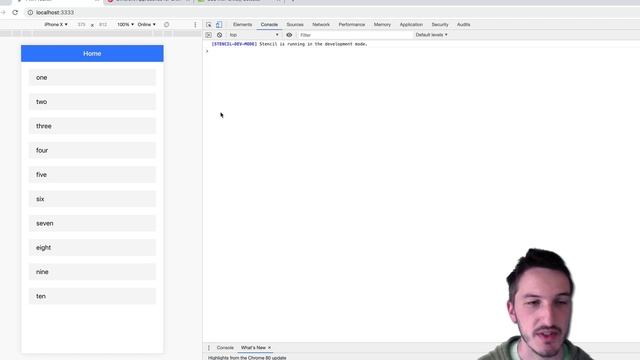The width and height of the screenshot is (640, 360).
Task: Click the Chrome 80 update highlights text
Action: [247, 358]
